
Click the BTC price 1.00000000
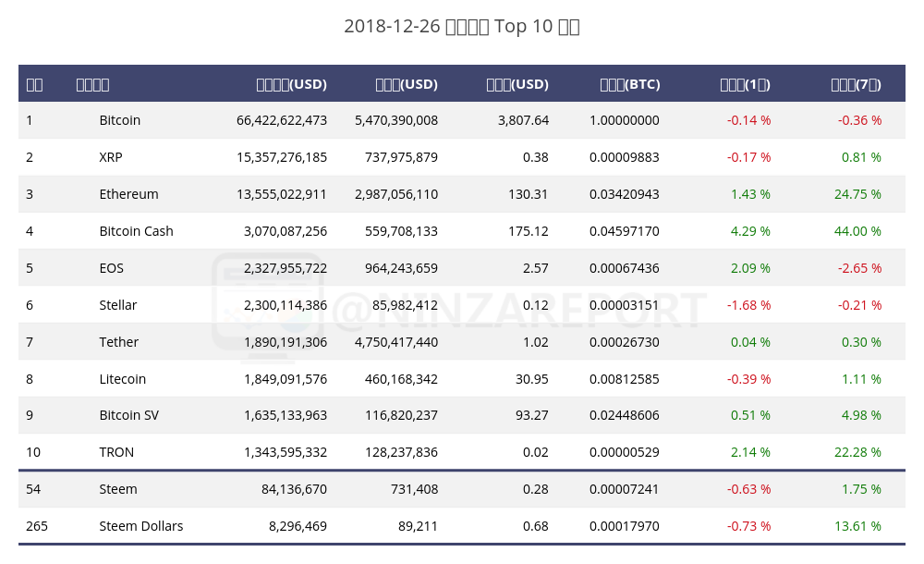click(624, 120)
